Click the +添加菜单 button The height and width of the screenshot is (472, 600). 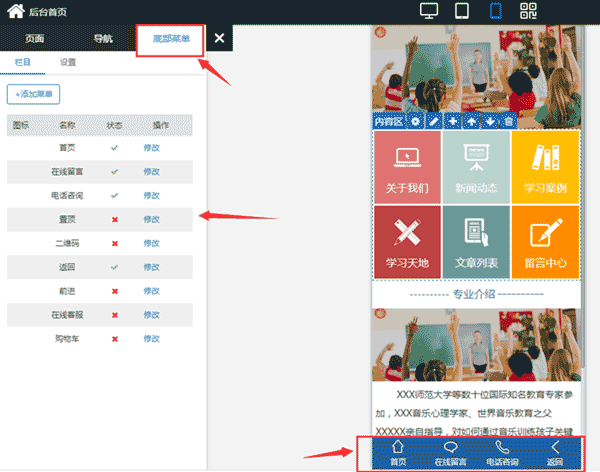pyautogui.click(x=34, y=94)
